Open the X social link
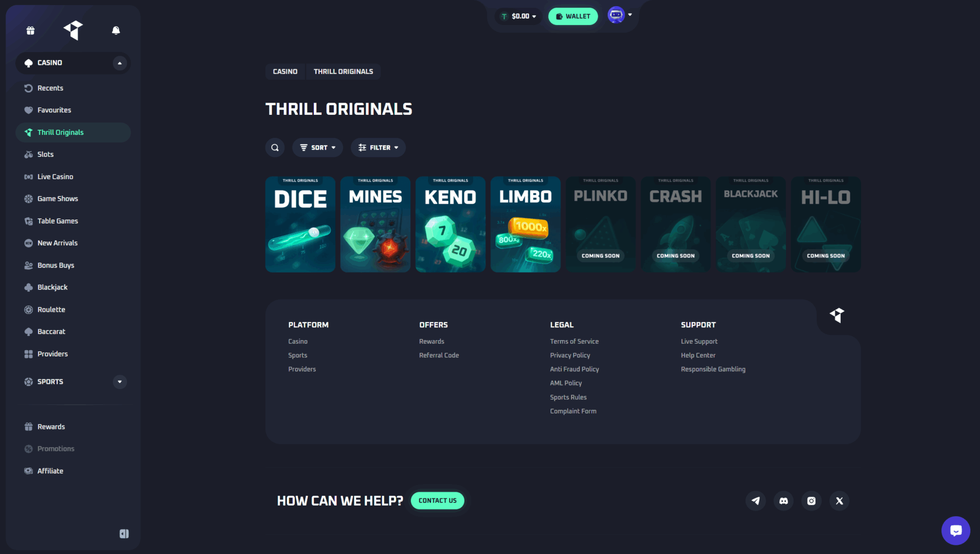980x554 pixels. point(839,501)
